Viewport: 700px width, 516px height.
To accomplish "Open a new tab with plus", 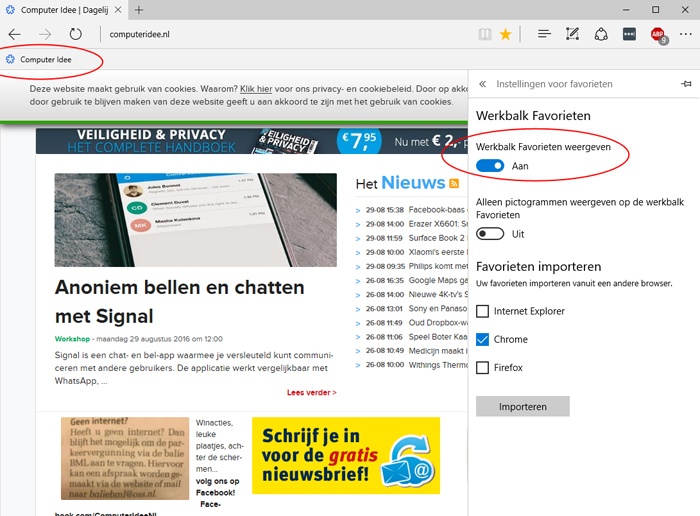I will tap(139, 10).
